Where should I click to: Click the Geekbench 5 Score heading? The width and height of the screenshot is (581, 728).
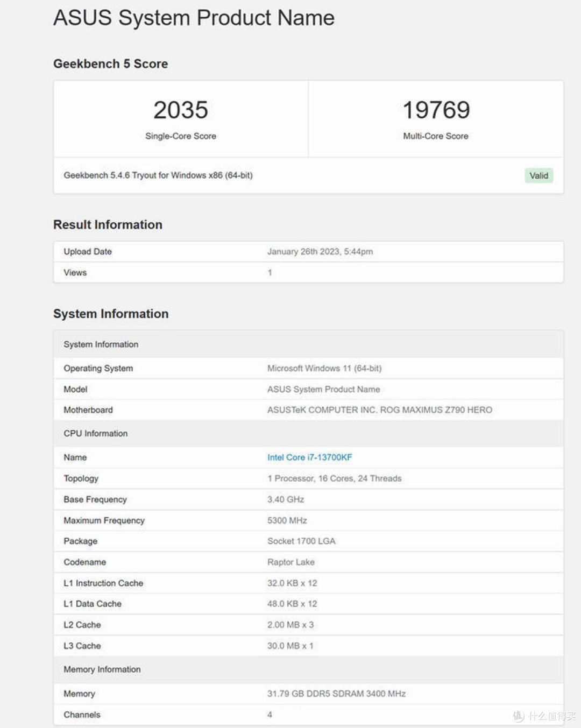(110, 63)
